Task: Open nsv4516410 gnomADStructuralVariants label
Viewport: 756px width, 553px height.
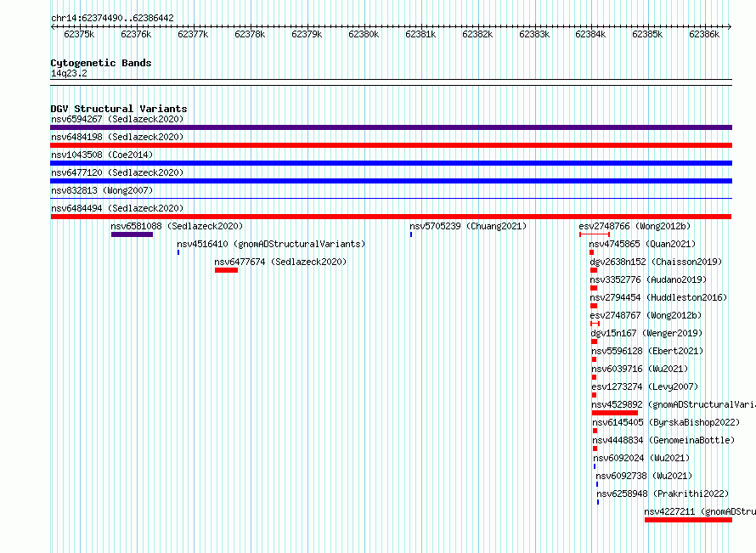Action: coord(271,244)
